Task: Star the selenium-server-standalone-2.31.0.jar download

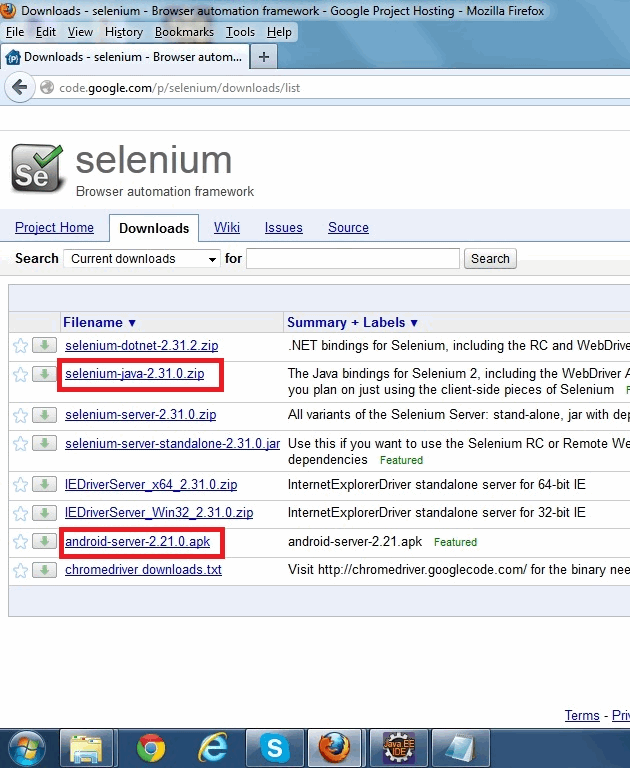Action: coord(21,444)
